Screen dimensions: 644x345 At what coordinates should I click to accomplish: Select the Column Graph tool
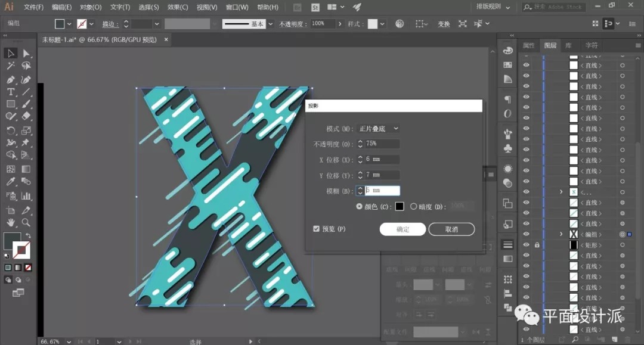click(26, 195)
